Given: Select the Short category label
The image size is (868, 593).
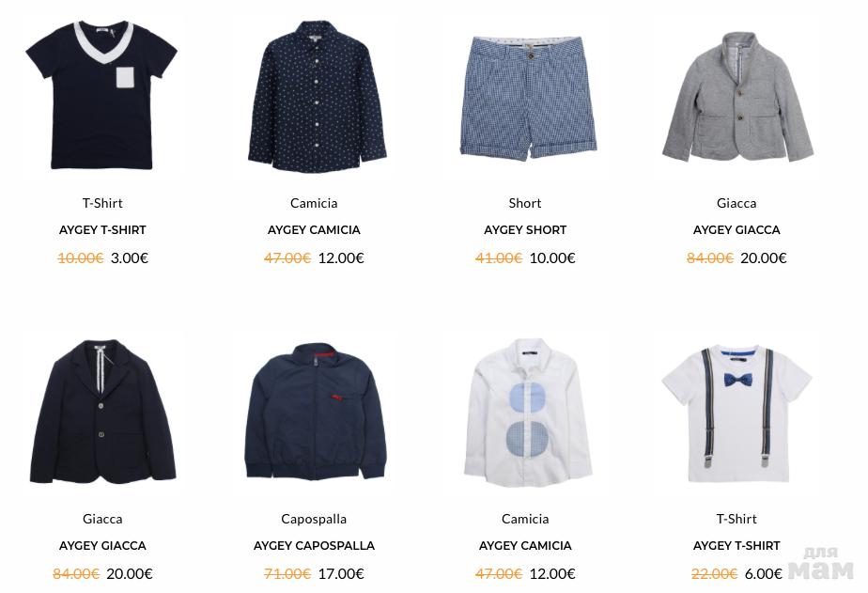Looking at the screenshot, I should (x=525, y=203).
